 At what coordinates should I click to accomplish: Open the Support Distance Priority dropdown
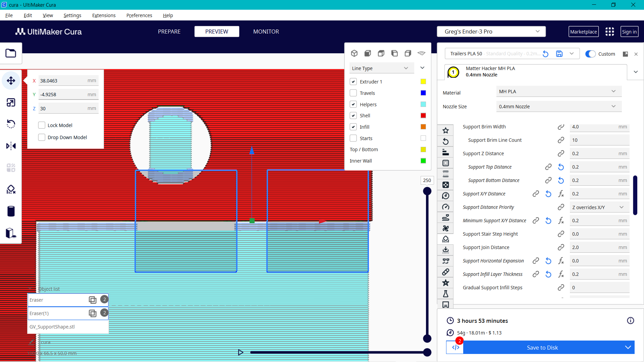(x=599, y=207)
